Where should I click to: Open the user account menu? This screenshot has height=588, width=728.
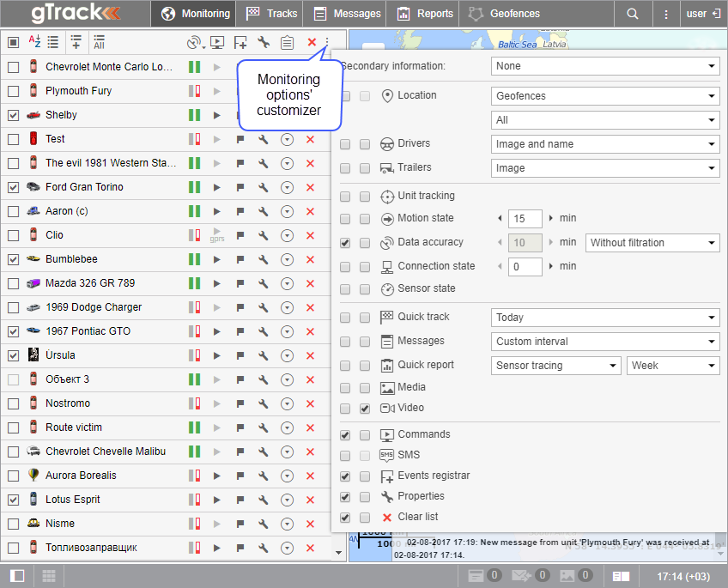696,14
